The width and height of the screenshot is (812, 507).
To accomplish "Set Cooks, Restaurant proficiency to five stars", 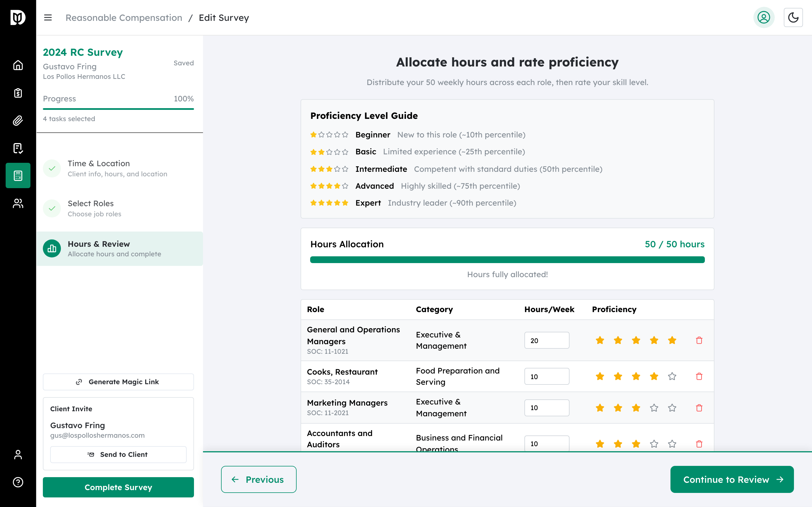I will click(x=672, y=376).
